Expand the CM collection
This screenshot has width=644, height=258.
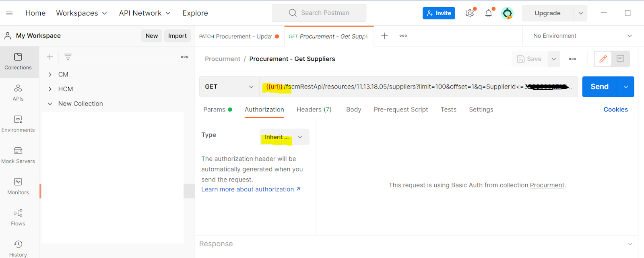tap(50, 74)
